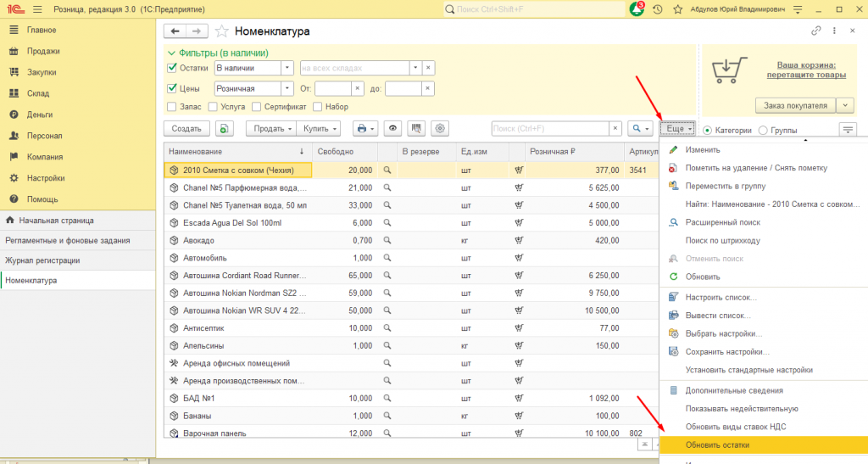The image size is (868, 464).
Task: Click stock magnifier in БАД №1 row
Action: [x=387, y=398]
